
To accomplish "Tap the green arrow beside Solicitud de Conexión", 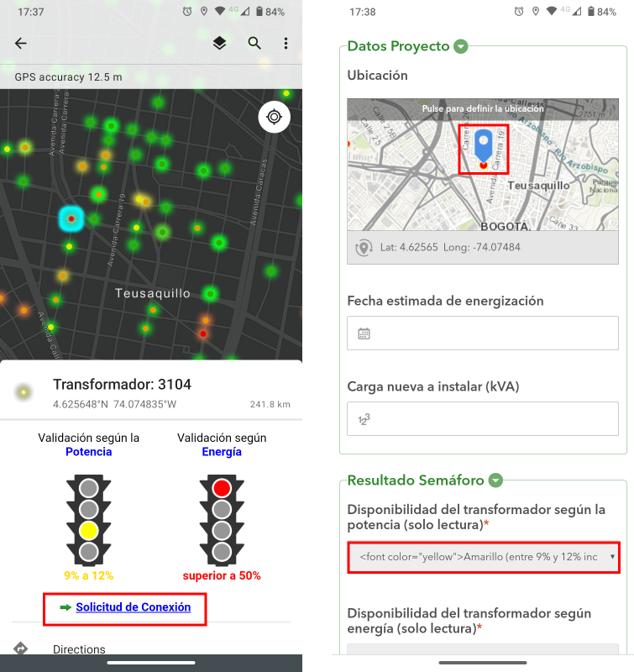I will click(x=65, y=607).
